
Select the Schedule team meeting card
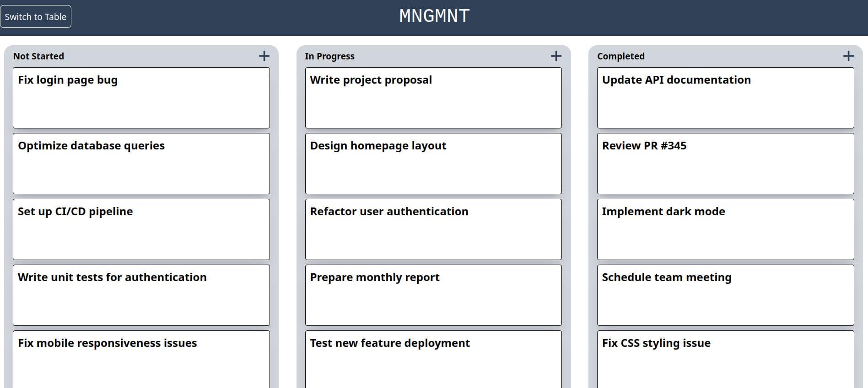725,295
